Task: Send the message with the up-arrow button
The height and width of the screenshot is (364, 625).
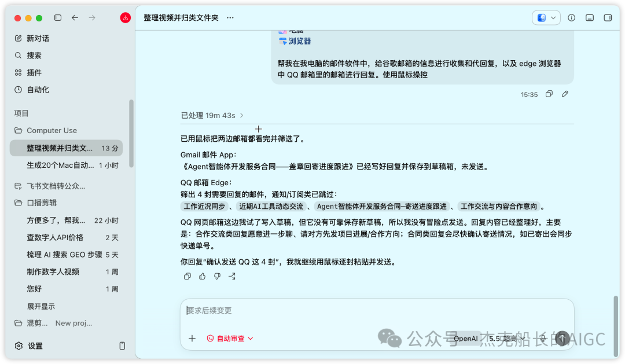Action: [562, 339]
